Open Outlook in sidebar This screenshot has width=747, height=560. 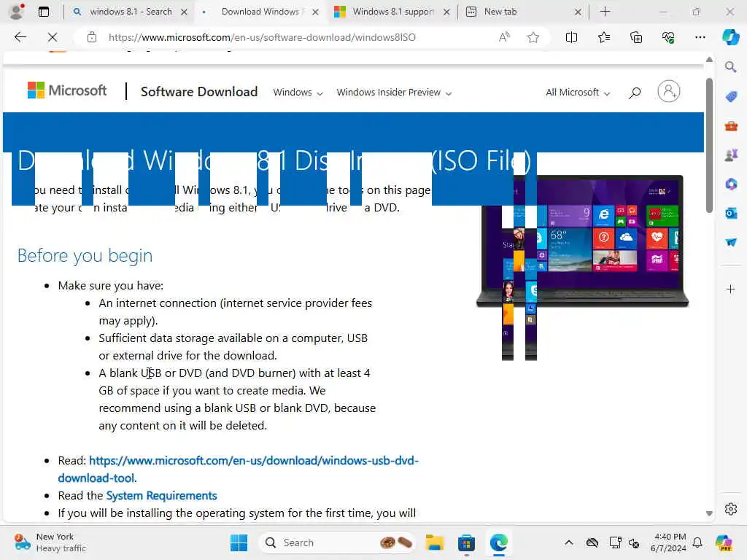[731, 213]
